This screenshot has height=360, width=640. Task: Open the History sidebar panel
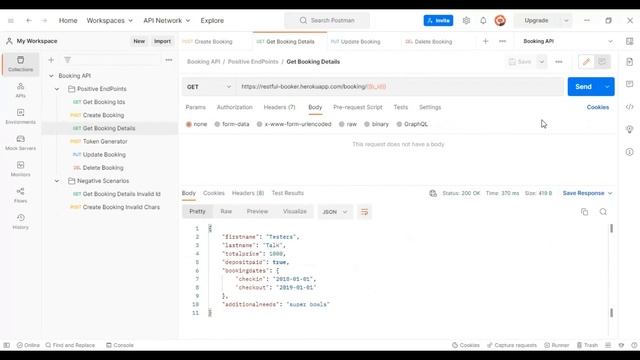pos(20,222)
